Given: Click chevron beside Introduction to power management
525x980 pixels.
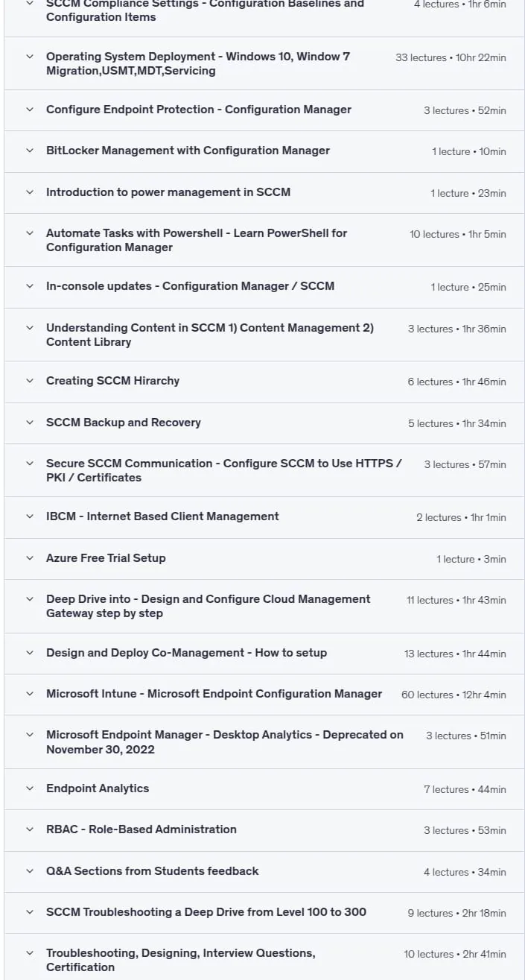Looking at the screenshot, I should (30, 192).
